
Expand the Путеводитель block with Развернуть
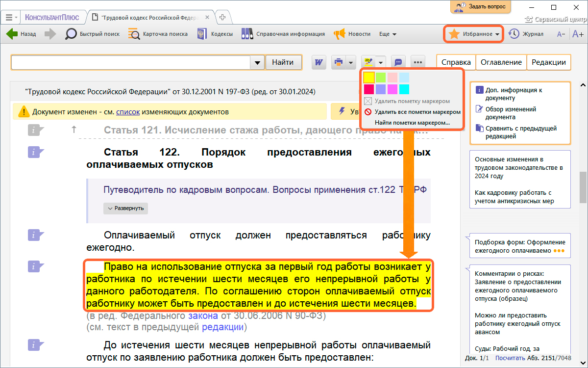pyautogui.click(x=126, y=208)
